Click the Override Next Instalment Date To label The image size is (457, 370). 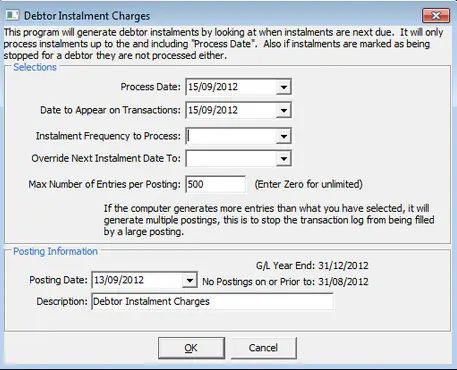[106, 158]
